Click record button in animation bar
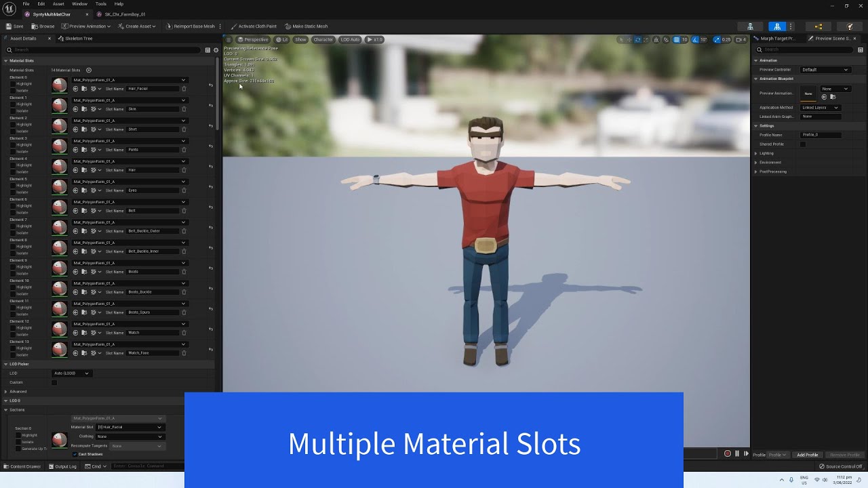The image size is (868, 488). tap(728, 454)
